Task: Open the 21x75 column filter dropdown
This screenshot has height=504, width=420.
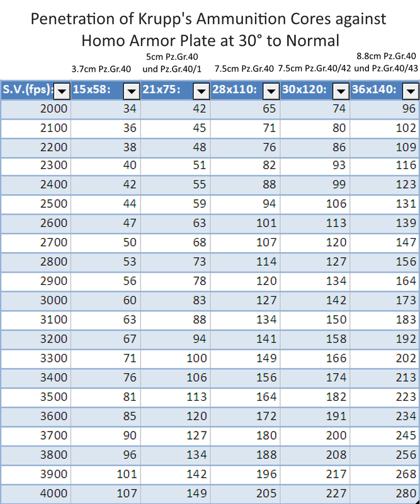Action: [201, 91]
